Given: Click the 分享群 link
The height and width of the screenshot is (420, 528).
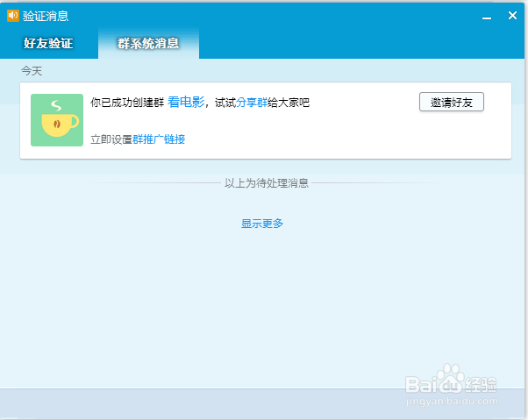Looking at the screenshot, I should coord(252,103).
